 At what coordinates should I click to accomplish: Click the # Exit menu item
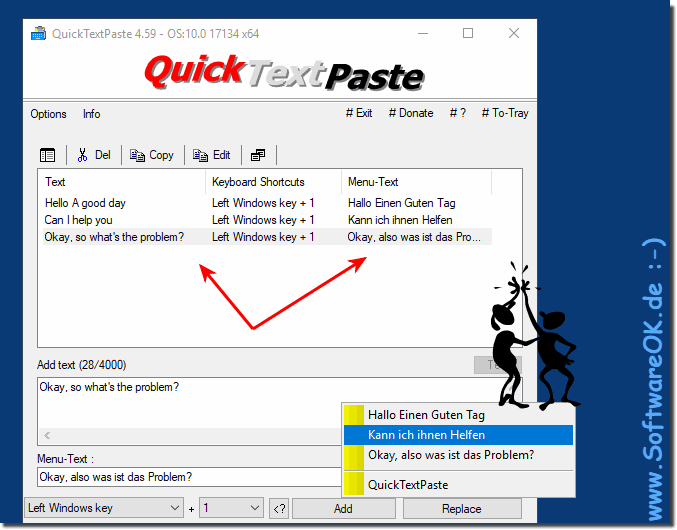[x=359, y=113]
